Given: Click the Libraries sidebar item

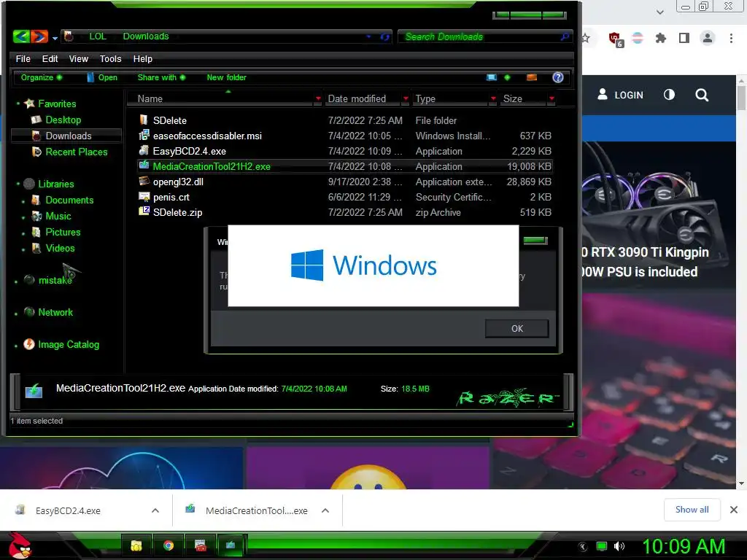Looking at the screenshot, I should click(55, 184).
